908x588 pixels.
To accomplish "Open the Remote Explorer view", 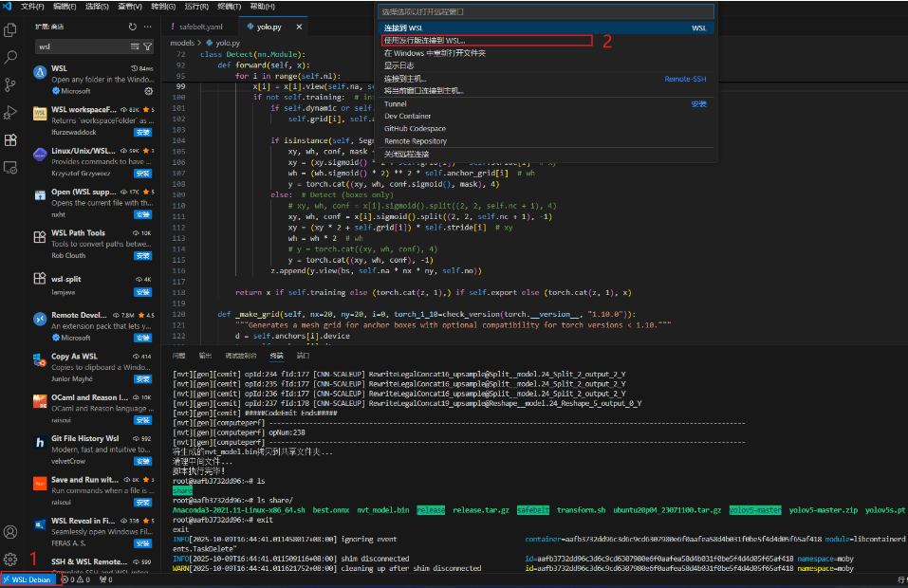I will 12,166.
